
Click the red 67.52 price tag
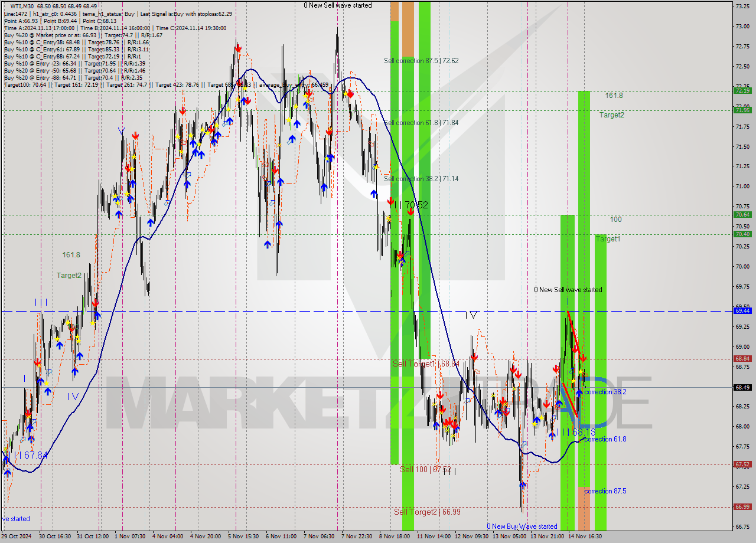[742, 464]
